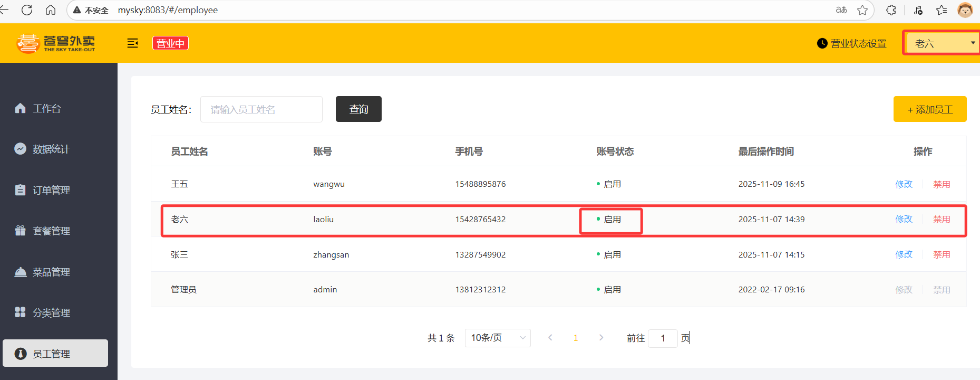Screen dimensions: 980x380
Task: Select 员工管理 menu item
Action: 55,353
